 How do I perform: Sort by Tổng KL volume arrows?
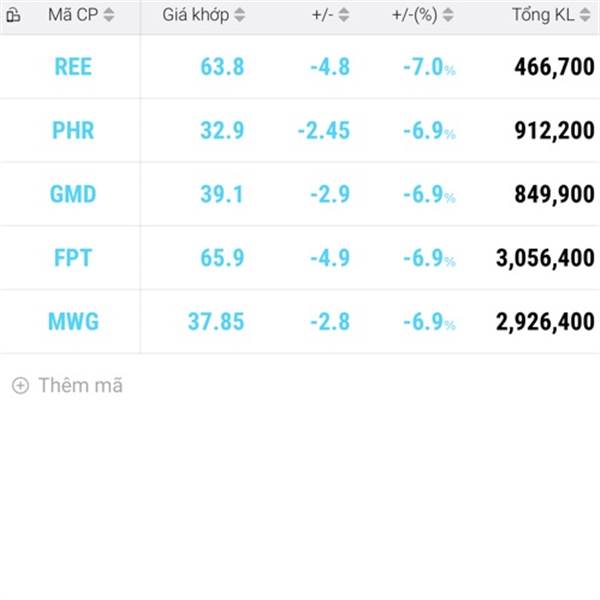pos(585,15)
